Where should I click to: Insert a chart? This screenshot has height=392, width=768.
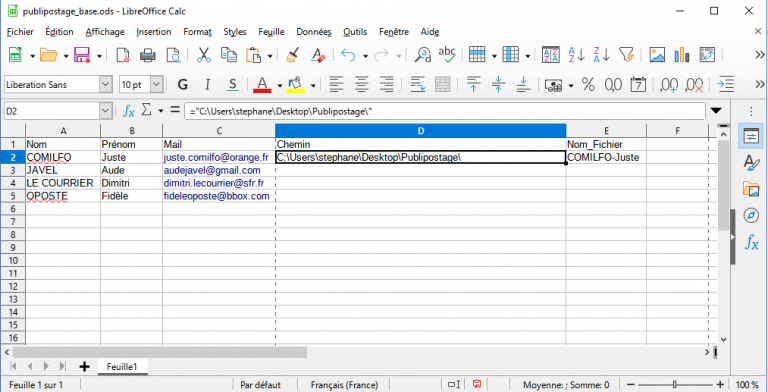click(682, 55)
